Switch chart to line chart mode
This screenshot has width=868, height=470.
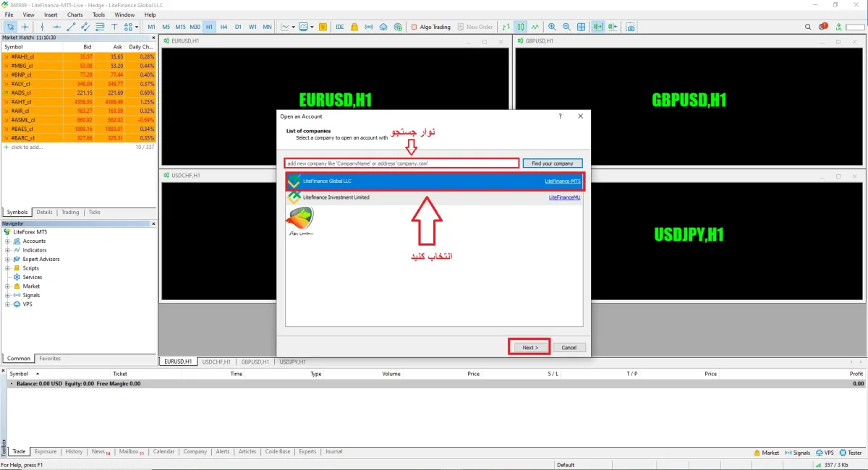(534, 27)
